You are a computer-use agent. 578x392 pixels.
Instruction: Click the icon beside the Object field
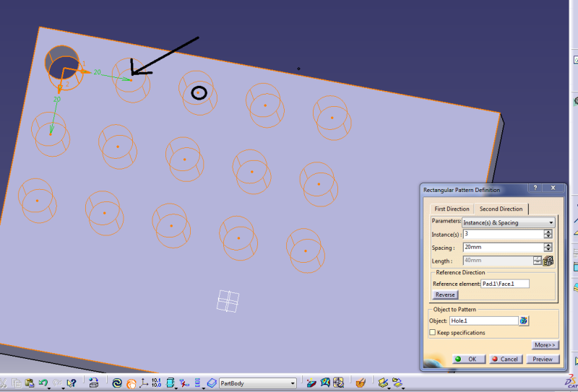click(x=523, y=321)
